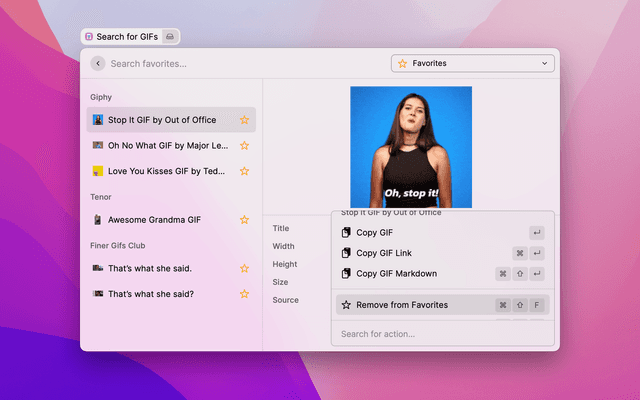Image resolution: width=640 pixels, height=400 pixels.
Task: Unfavorite Love You Kisses GIF star
Action: point(244,171)
